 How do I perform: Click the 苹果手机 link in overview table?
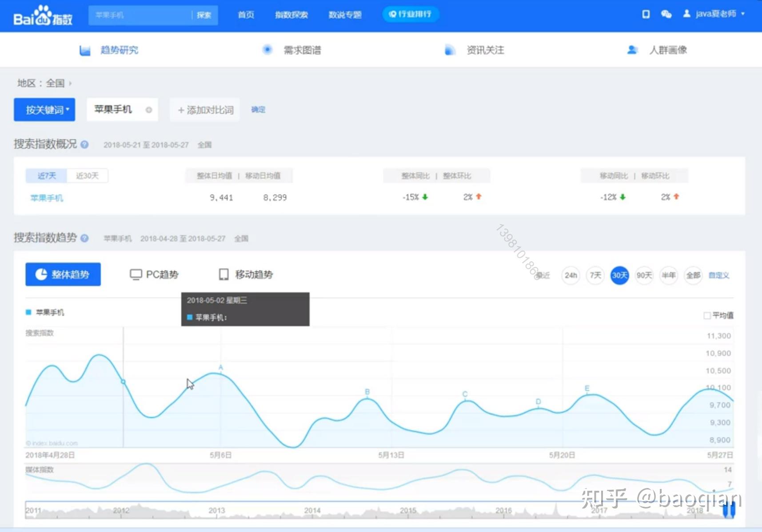pos(47,198)
